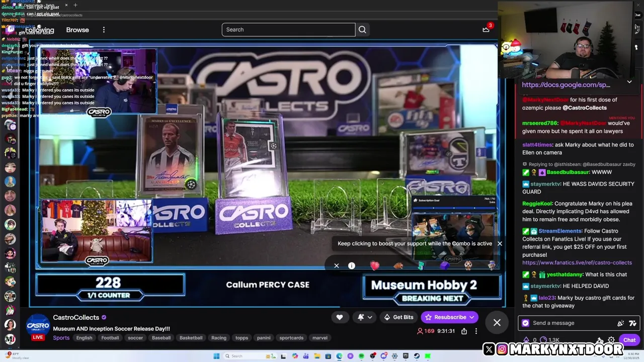Click the Baseball tag
The width and height of the screenshot is (644, 362).
click(162, 338)
